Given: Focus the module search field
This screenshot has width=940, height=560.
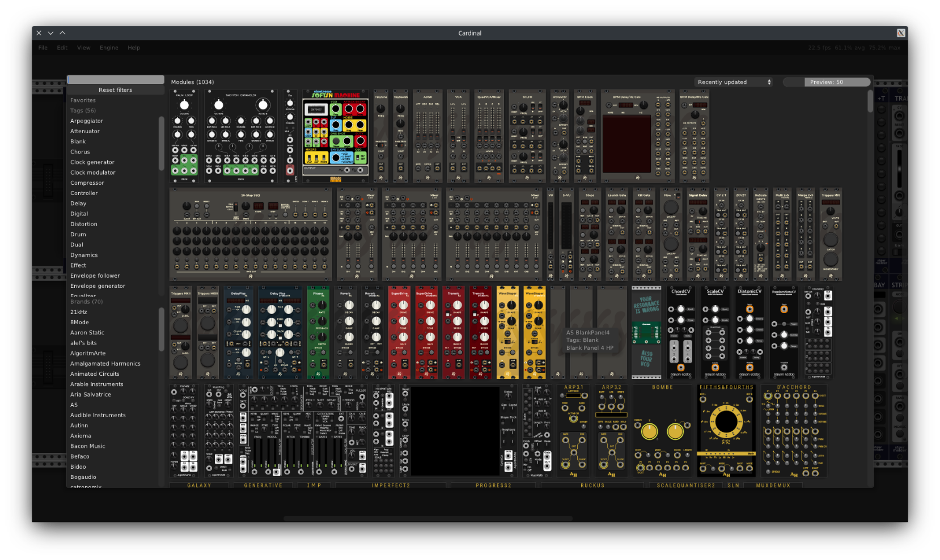Looking at the screenshot, I should (115, 80).
